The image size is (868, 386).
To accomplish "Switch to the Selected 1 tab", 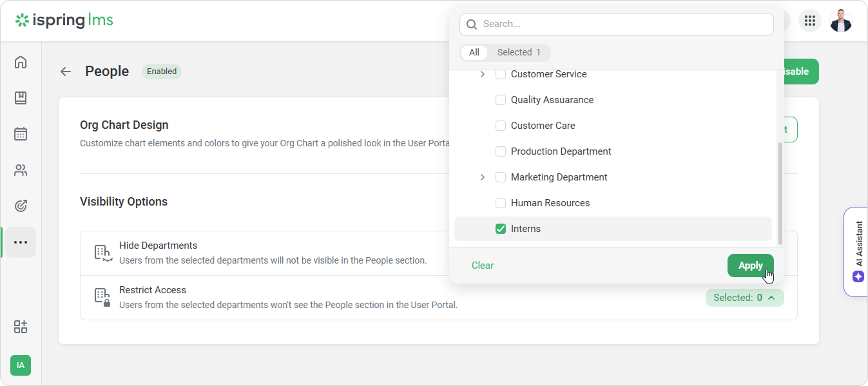I will click(x=518, y=52).
